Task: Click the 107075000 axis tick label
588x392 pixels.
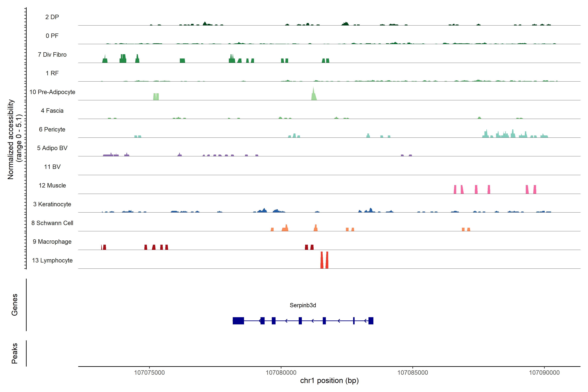Action: (x=149, y=373)
